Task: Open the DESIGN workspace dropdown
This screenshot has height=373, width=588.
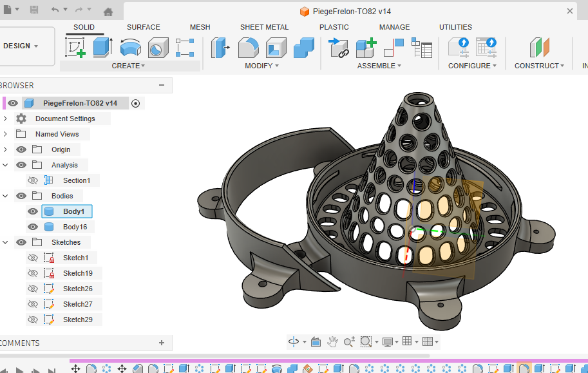Action: [21, 46]
